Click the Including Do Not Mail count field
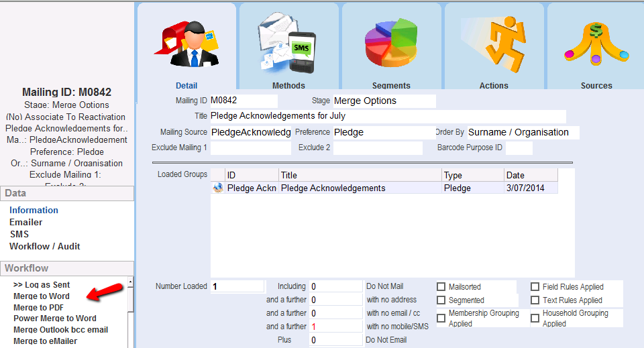Image resolution: width=644 pixels, height=348 pixels. pos(336,286)
